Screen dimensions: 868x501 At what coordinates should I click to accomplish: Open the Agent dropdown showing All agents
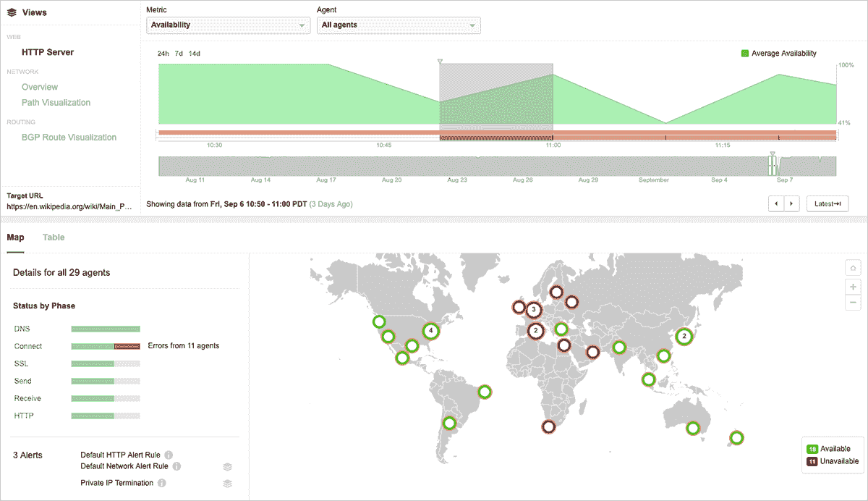[x=399, y=25]
